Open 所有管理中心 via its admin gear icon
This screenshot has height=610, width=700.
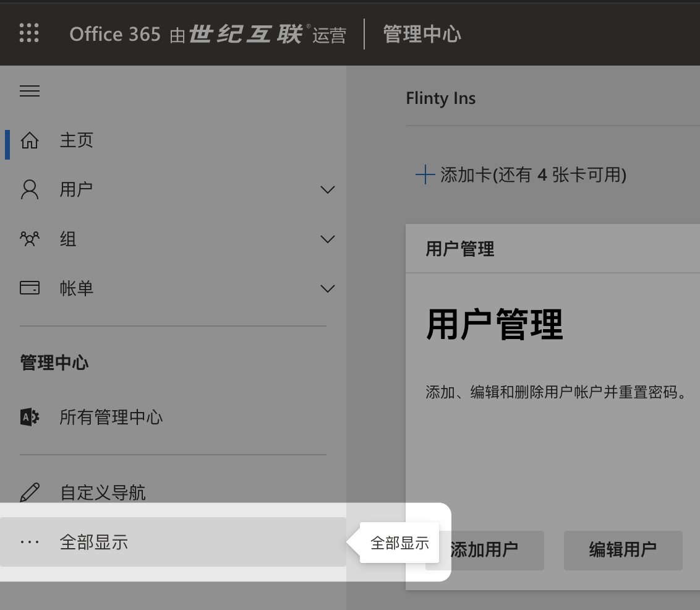tap(30, 417)
